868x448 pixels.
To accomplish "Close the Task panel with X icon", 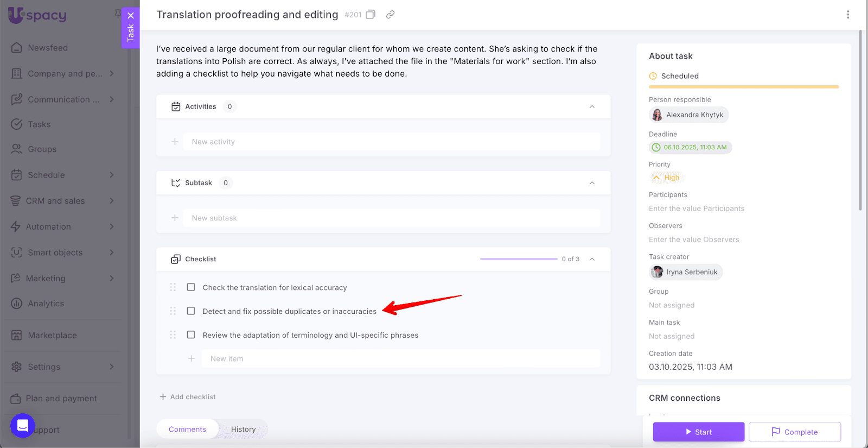I will pos(131,16).
